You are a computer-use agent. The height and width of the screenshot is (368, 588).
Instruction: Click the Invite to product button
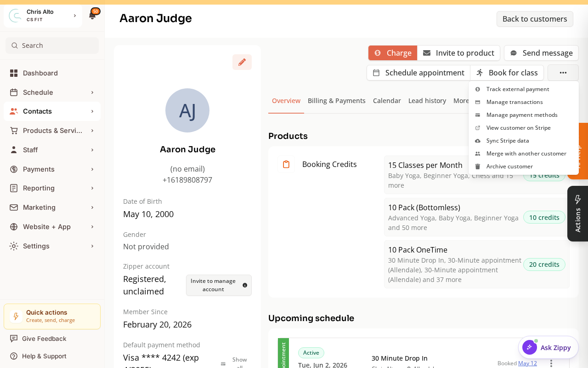[458, 53]
